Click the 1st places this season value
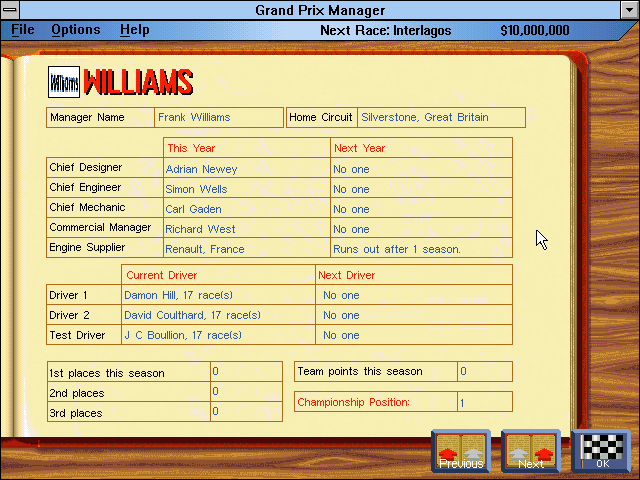 point(216,371)
